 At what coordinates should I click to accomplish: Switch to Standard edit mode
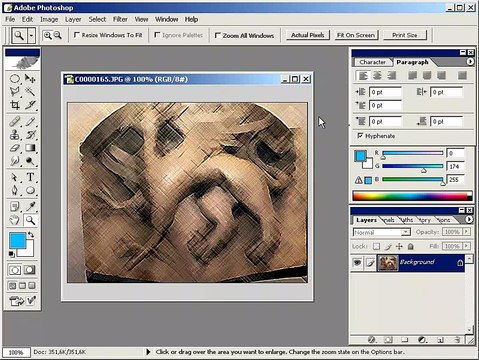(15, 270)
